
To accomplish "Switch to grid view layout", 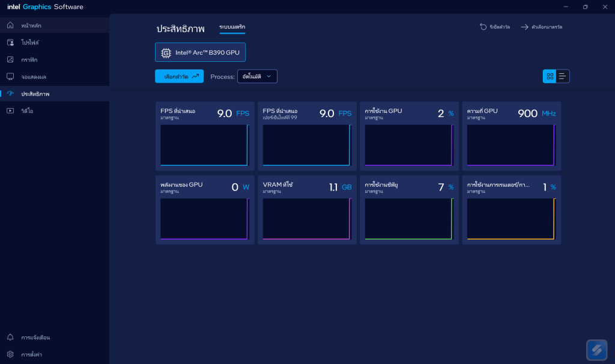I will [x=550, y=76].
